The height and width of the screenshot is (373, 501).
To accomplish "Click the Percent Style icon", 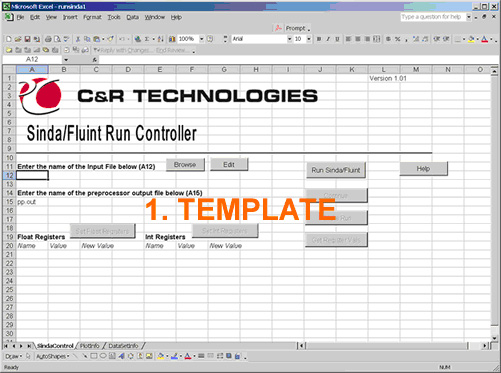I will [x=398, y=39].
